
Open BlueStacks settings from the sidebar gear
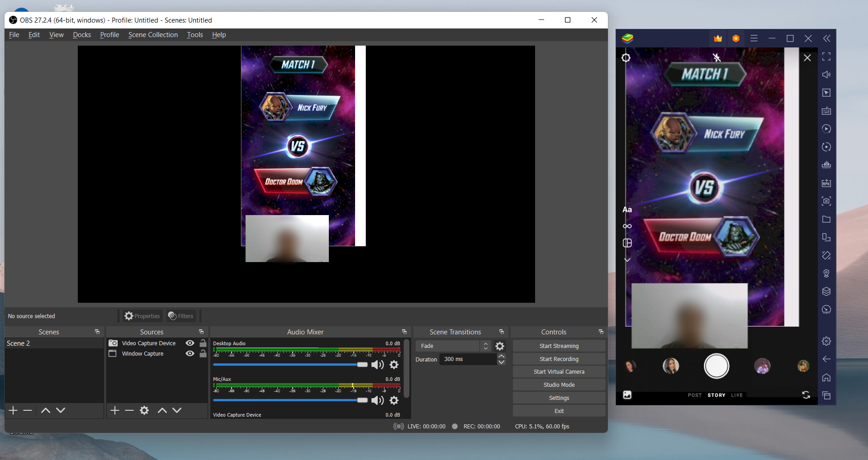[826, 341]
